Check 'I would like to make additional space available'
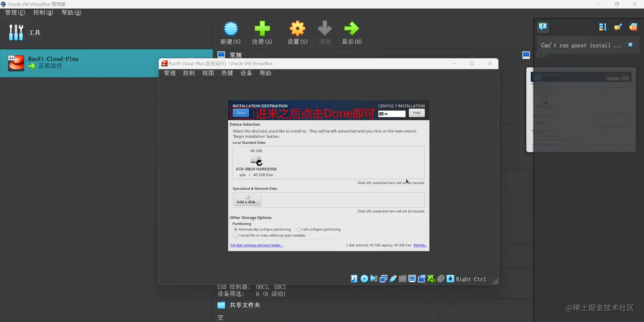Viewport: 644px width, 322px height. [x=236, y=235]
